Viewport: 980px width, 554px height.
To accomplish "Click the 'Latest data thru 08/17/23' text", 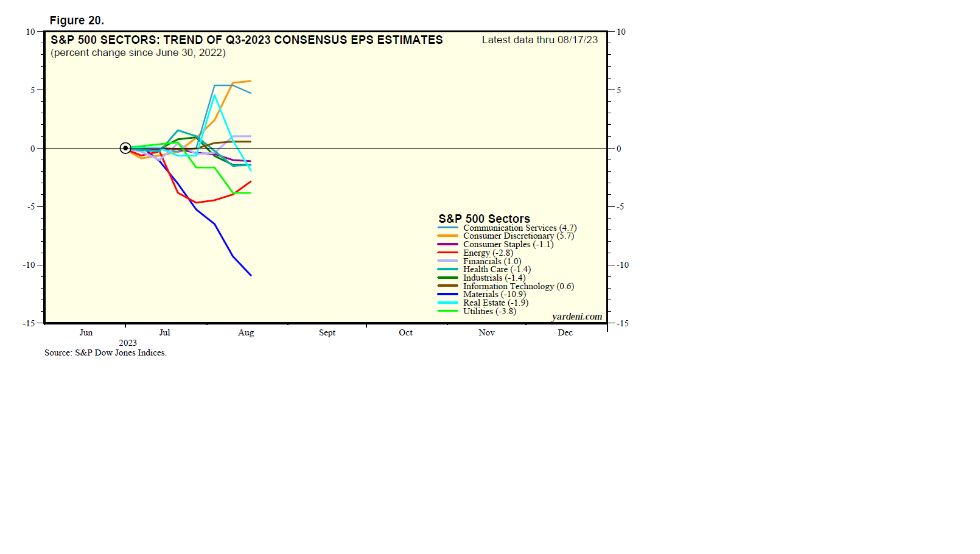I will tap(540, 40).
